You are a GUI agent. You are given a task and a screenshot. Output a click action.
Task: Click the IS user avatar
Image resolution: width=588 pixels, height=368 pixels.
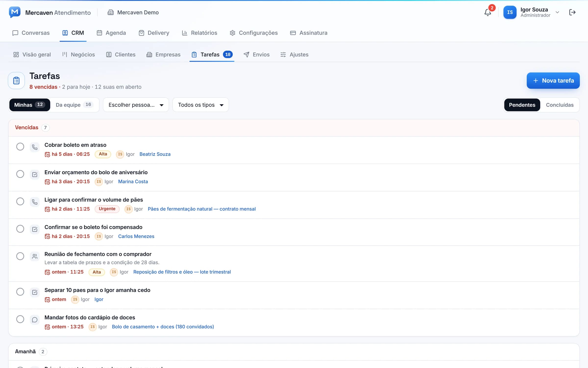[510, 12]
